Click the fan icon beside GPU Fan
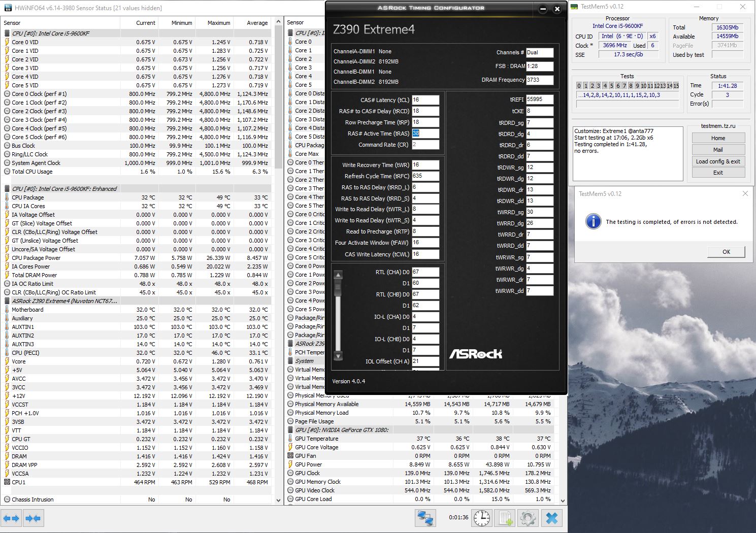The width and height of the screenshot is (756, 533). click(x=290, y=456)
